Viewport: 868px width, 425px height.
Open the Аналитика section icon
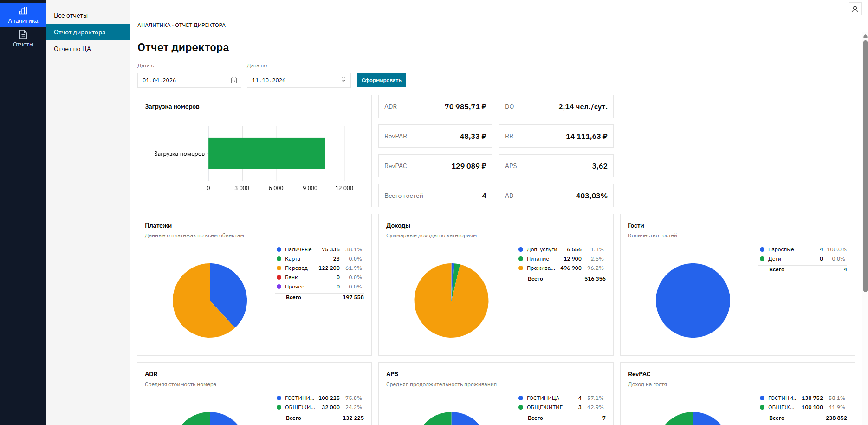[23, 11]
